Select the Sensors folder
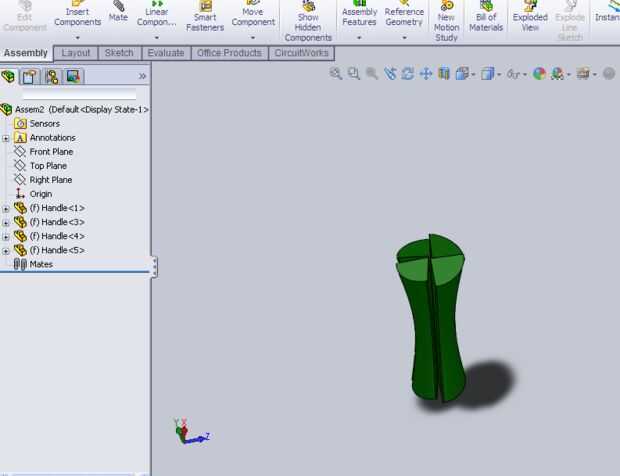 [x=37, y=124]
